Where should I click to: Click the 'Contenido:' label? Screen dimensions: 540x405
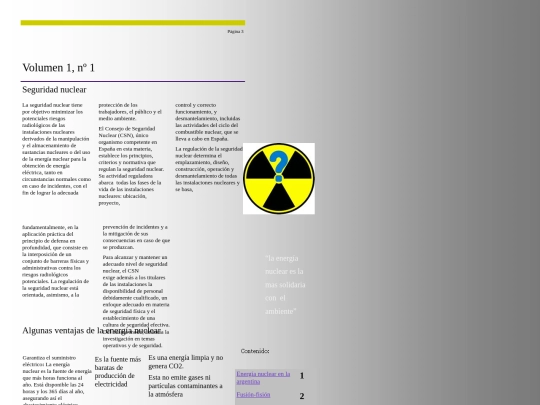tap(255, 351)
